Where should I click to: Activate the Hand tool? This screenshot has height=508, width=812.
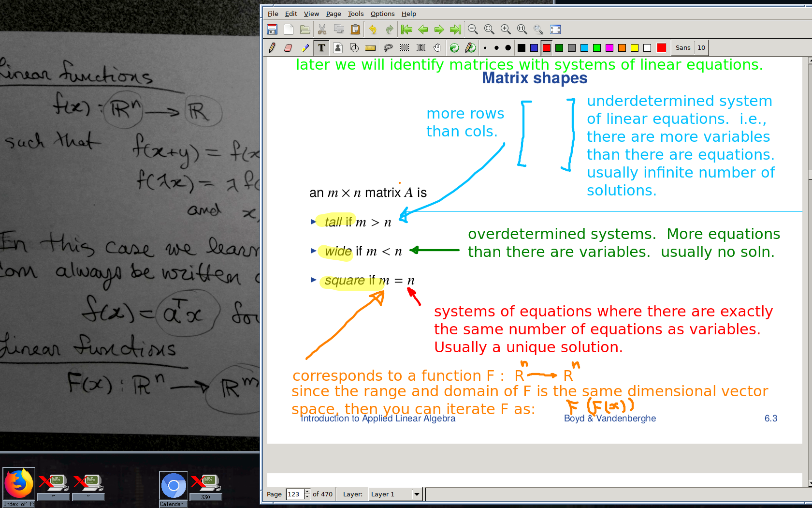tap(437, 48)
